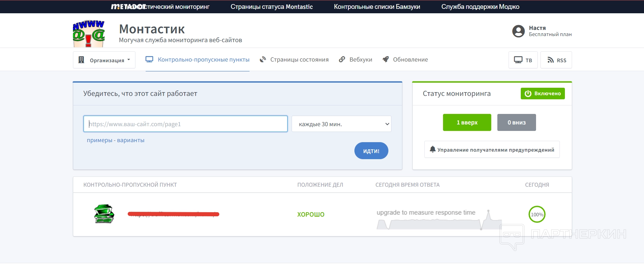This screenshot has height=269, width=644.
Task: Toggle monitoring status Включено button
Action: pyautogui.click(x=542, y=94)
